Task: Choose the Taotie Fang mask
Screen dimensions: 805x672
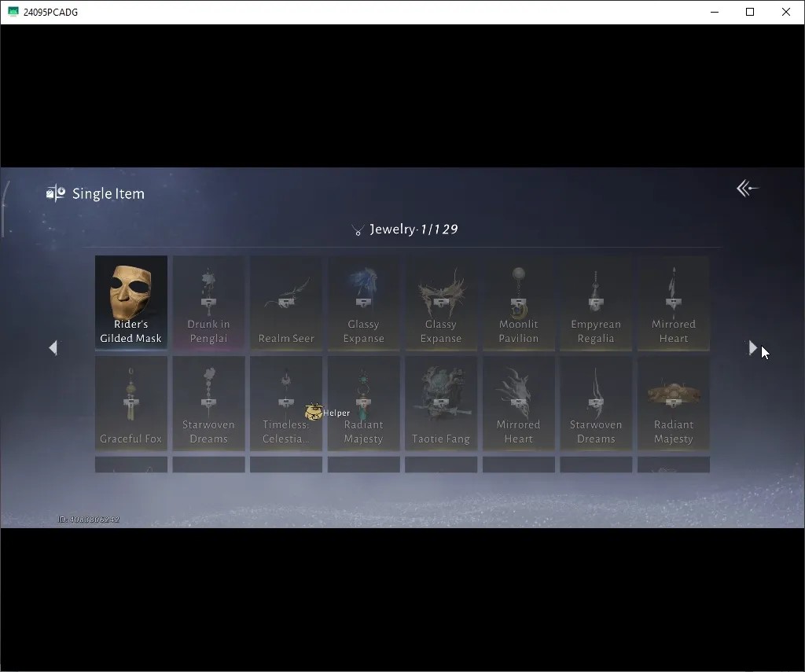Action: pyautogui.click(x=441, y=403)
